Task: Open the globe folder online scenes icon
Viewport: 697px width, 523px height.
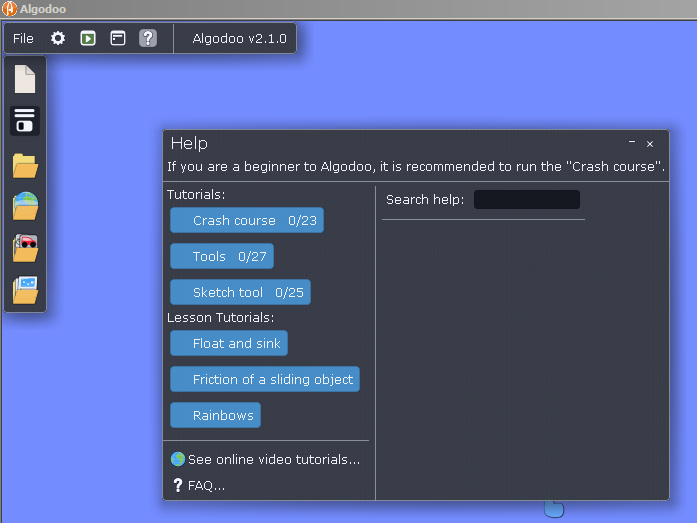Action: click(x=25, y=206)
